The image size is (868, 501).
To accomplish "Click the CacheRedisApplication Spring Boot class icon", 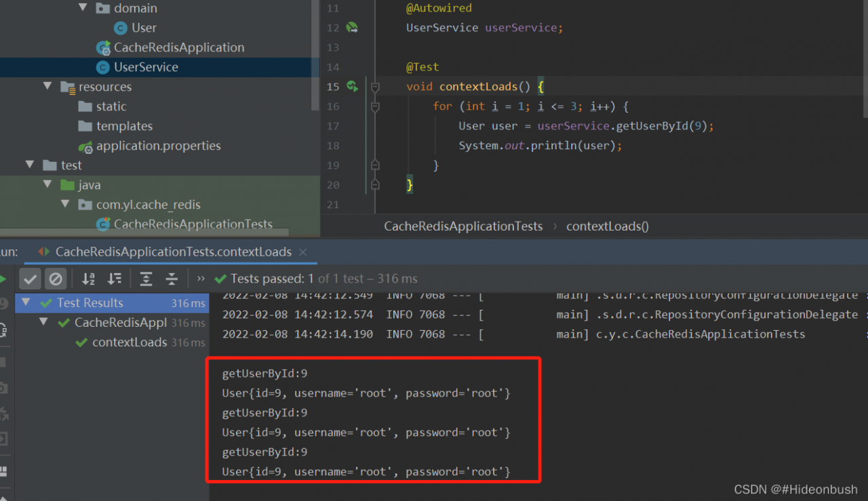I will [x=103, y=47].
